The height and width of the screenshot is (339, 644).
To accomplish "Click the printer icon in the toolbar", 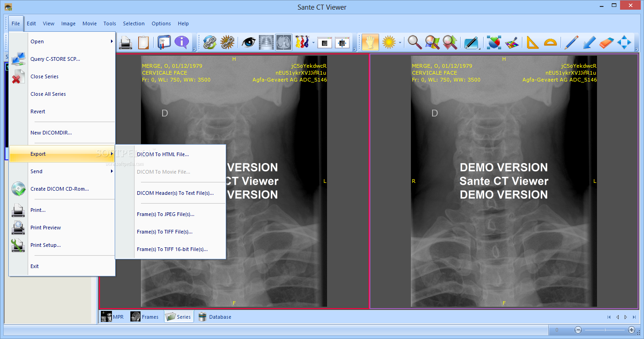I will (126, 42).
